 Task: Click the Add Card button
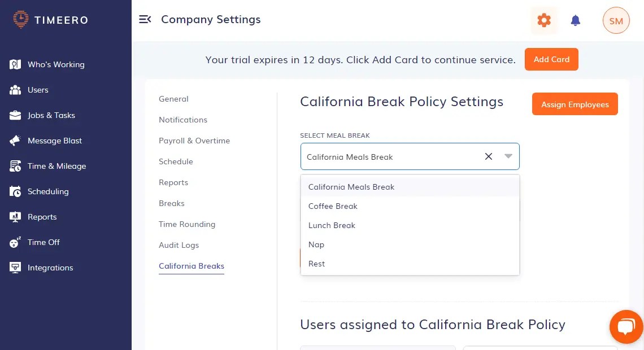coord(551,59)
